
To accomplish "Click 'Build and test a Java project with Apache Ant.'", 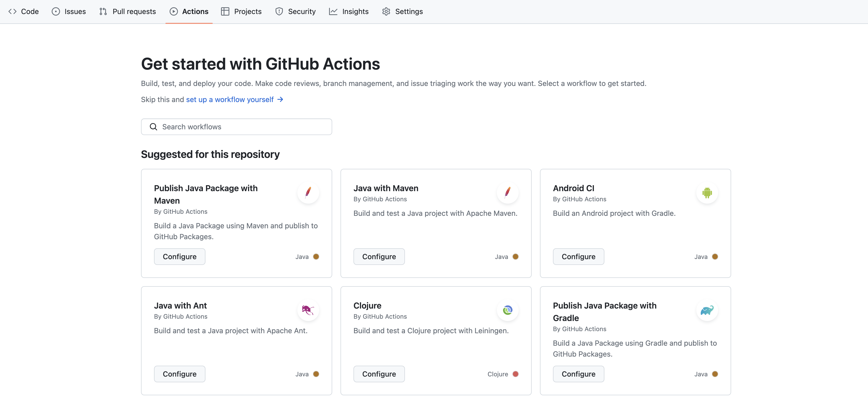I will coord(231,330).
